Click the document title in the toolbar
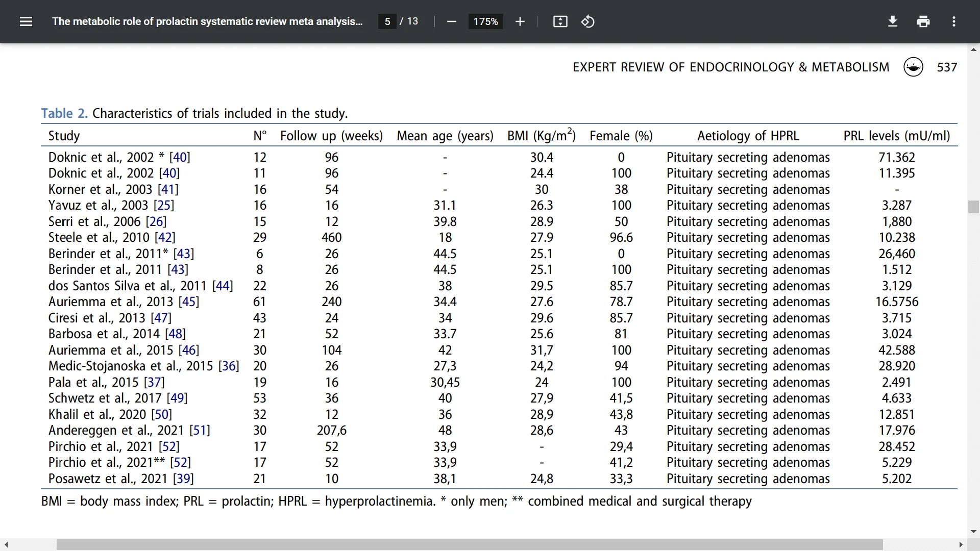This screenshot has height=551, width=980. point(207,21)
